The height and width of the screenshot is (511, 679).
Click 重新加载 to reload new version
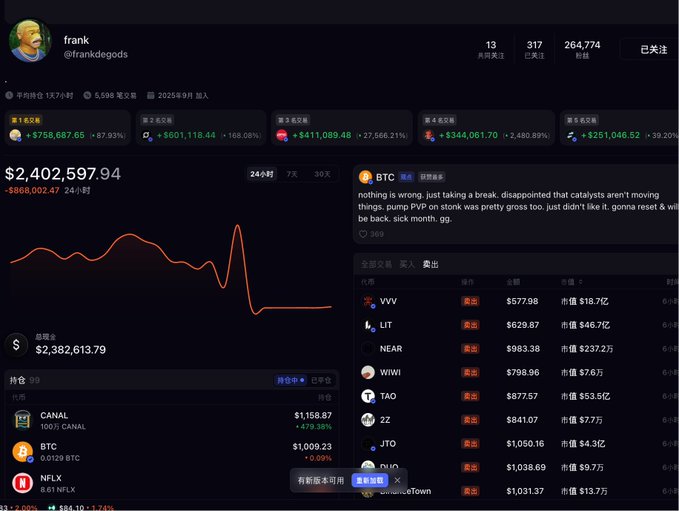click(x=370, y=480)
